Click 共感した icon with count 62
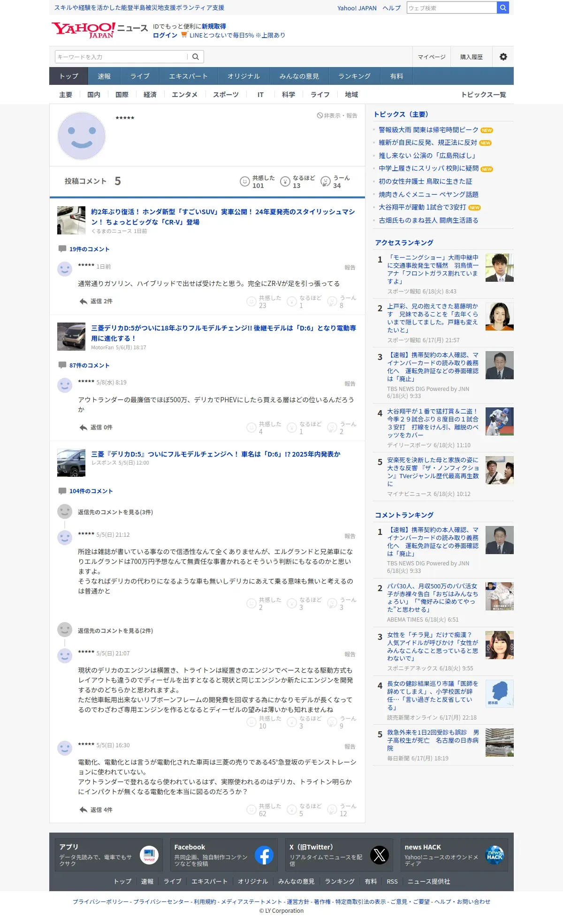The width and height of the screenshot is (563, 924). point(251,810)
